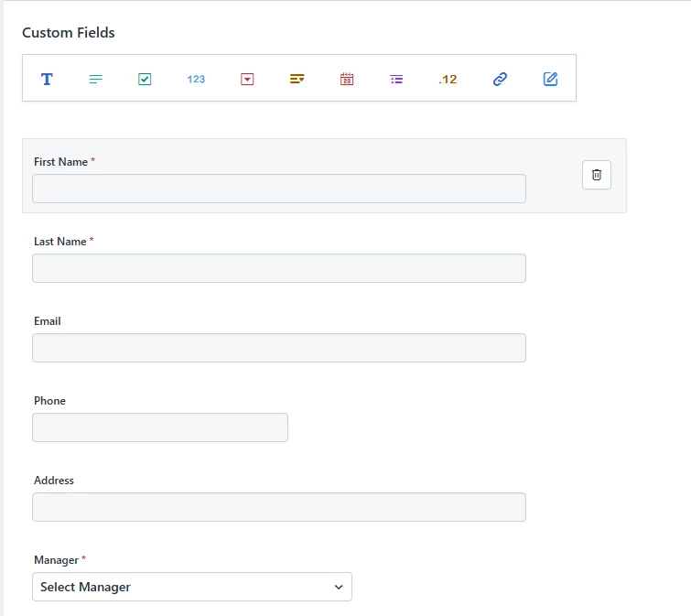This screenshot has height=616, width=691.
Task: Add a multi-line text area field
Action: coord(95,79)
